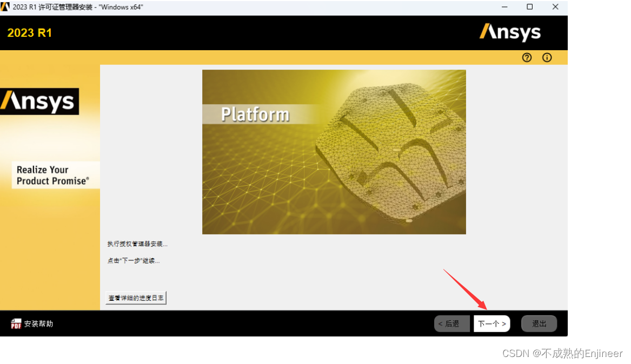Image resolution: width=631 pixels, height=364 pixels.
Task: Open the info circle icon
Action: [547, 57]
